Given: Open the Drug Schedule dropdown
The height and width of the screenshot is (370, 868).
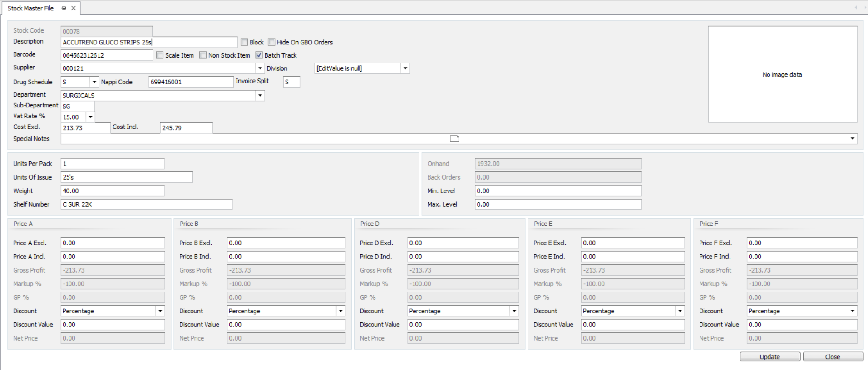Looking at the screenshot, I should 94,82.
